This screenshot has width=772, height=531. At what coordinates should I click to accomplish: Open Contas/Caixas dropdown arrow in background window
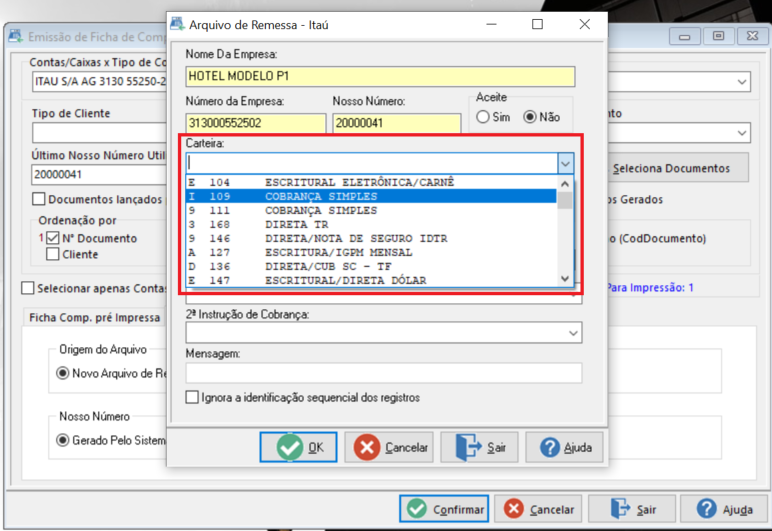coord(741,82)
